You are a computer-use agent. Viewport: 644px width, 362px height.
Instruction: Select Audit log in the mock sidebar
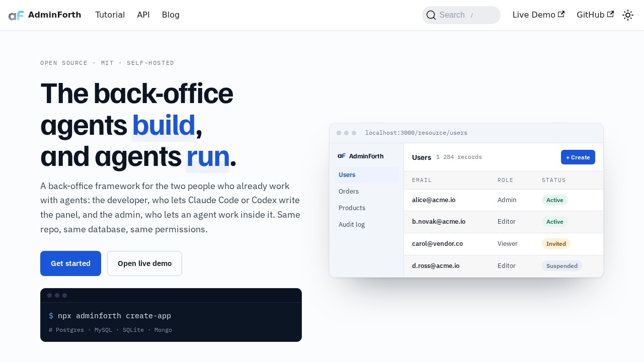coord(366,225)
